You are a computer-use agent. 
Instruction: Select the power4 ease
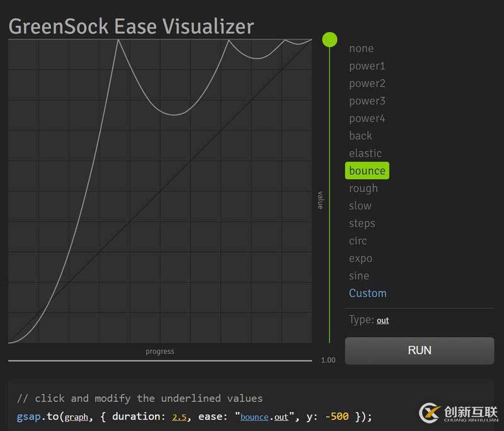367,118
